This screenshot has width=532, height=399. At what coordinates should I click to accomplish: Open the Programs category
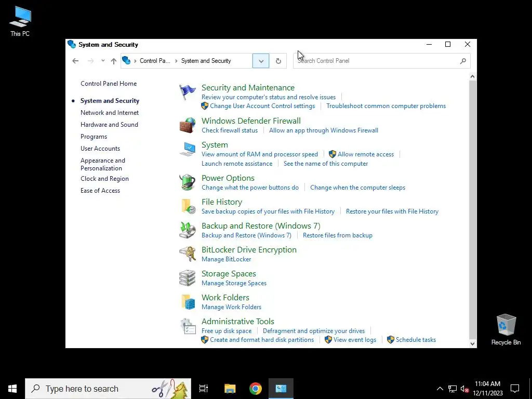point(94,137)
